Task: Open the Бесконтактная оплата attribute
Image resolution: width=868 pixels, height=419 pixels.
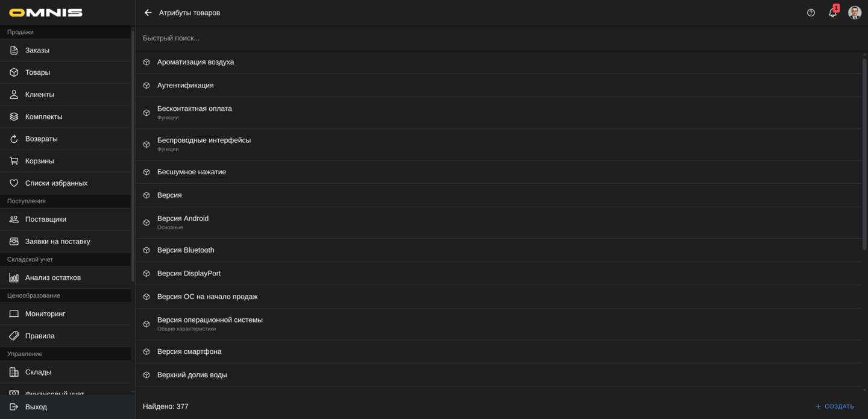Action: (x=195, y=109)
